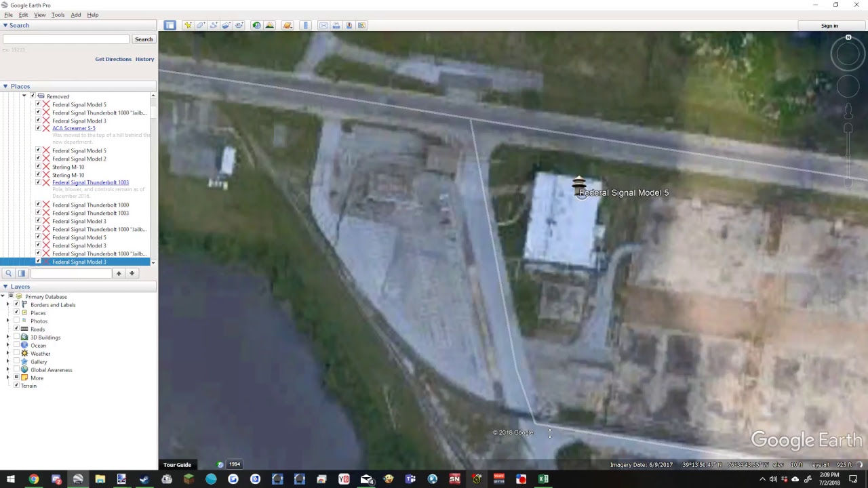Uncheck the Borders and Labels layer
The height and width of the screenshot is (488, 868).
click(x=16, y=305)
